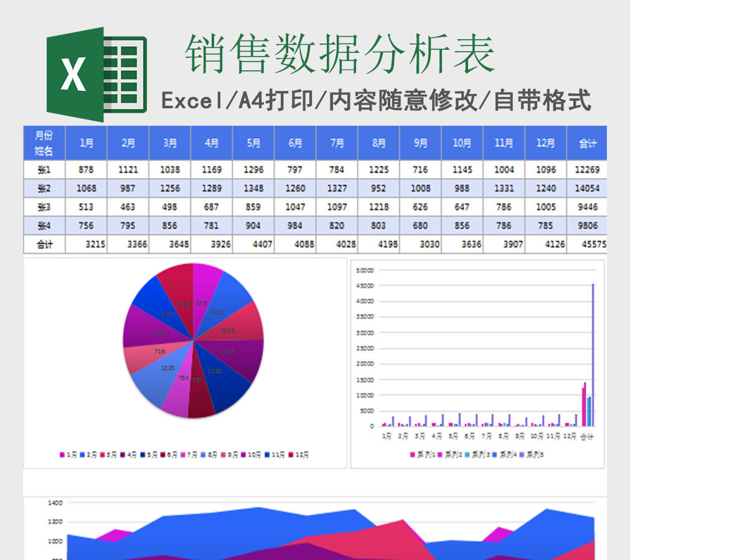Image resolution: width=747 pixels, height=560 pixels.
Task: Select the 9月 column header
Action: [x=420, y=143]
